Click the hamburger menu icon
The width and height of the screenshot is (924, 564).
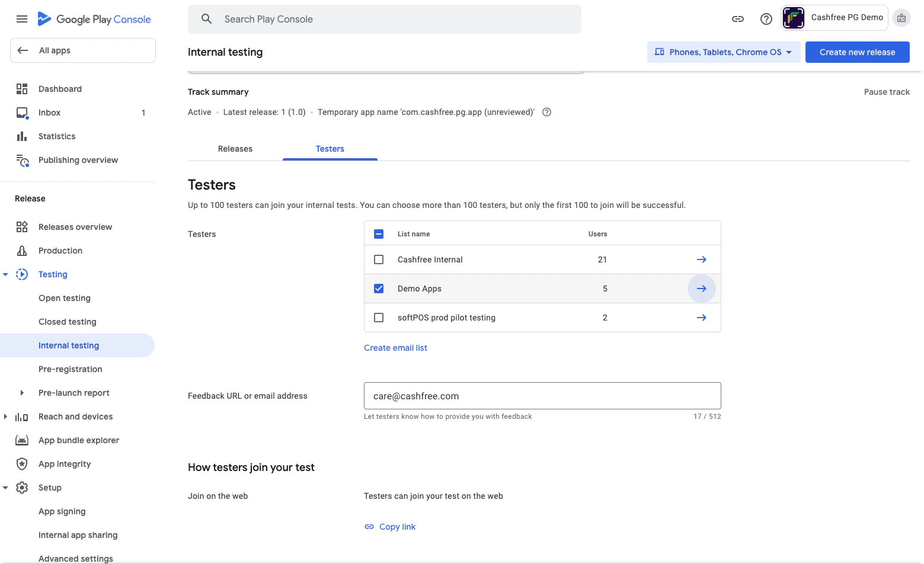pos(22,19)
